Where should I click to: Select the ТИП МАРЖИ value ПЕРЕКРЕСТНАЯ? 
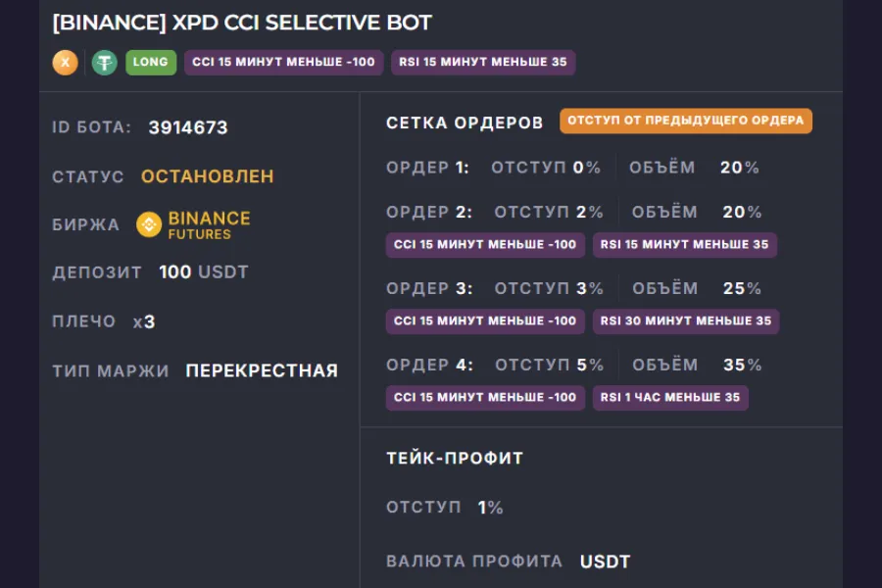click(259, 370)
